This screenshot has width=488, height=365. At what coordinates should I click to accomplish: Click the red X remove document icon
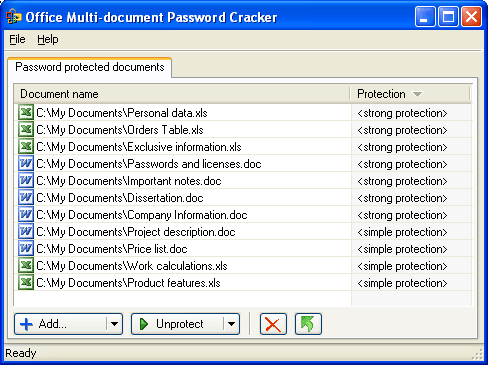(273, 324)
